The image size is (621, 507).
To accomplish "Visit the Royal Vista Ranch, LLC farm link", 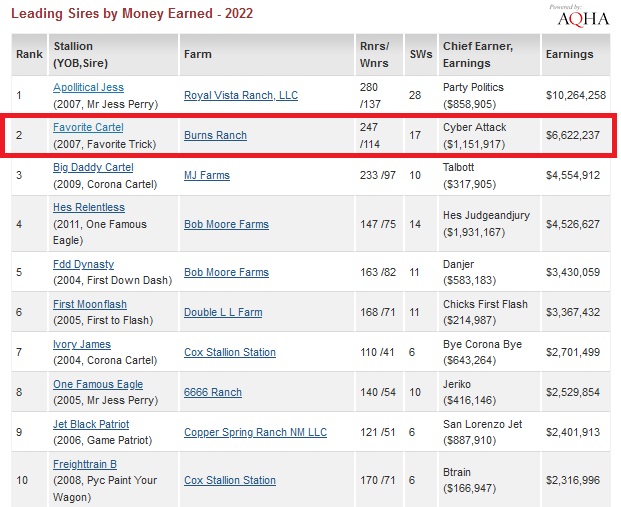I will point(241,96).
